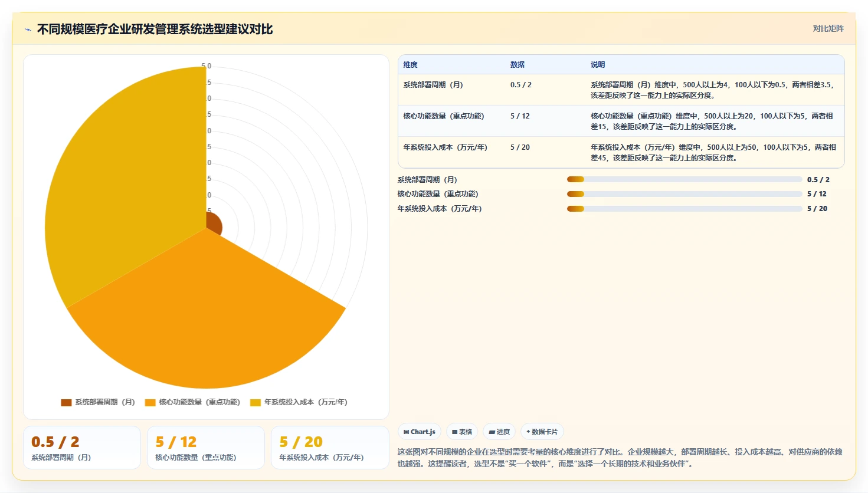
Task: Select the 表格 tag
Action: 461,432
